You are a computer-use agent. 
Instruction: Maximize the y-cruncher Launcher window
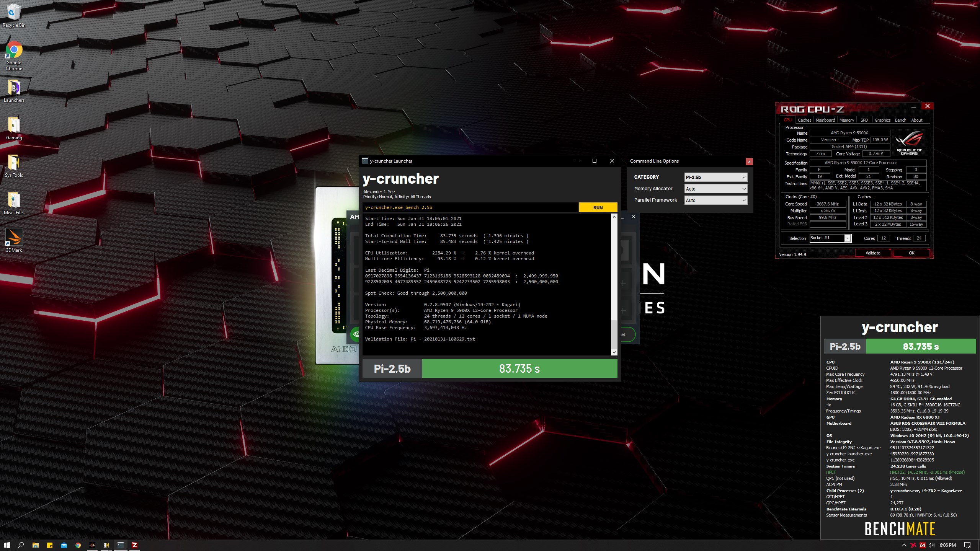[595, 161]
